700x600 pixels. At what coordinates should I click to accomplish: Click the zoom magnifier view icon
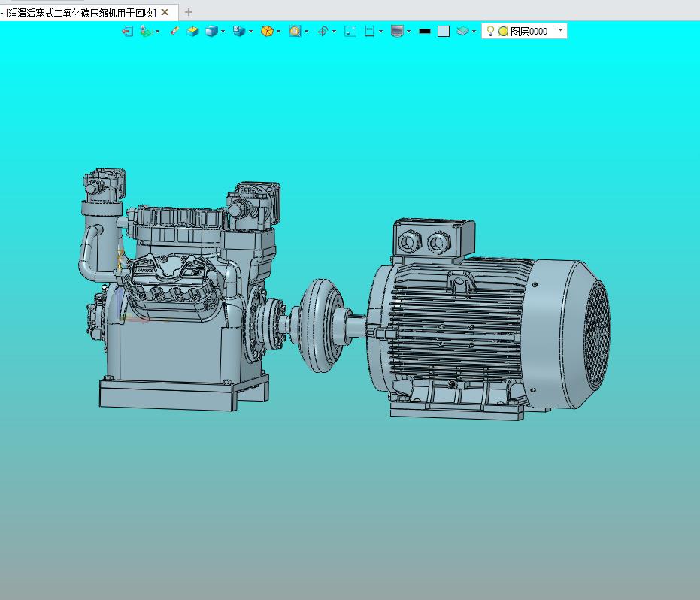295,32
